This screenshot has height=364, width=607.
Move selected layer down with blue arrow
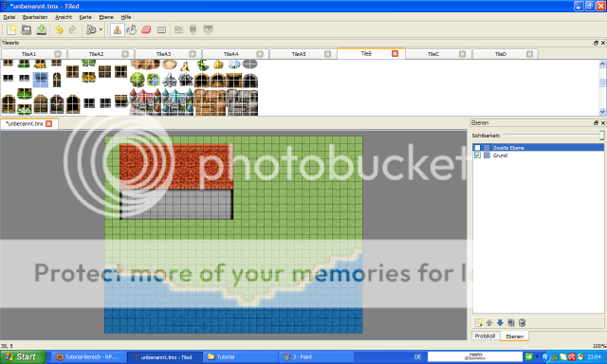tap(500, 322)
